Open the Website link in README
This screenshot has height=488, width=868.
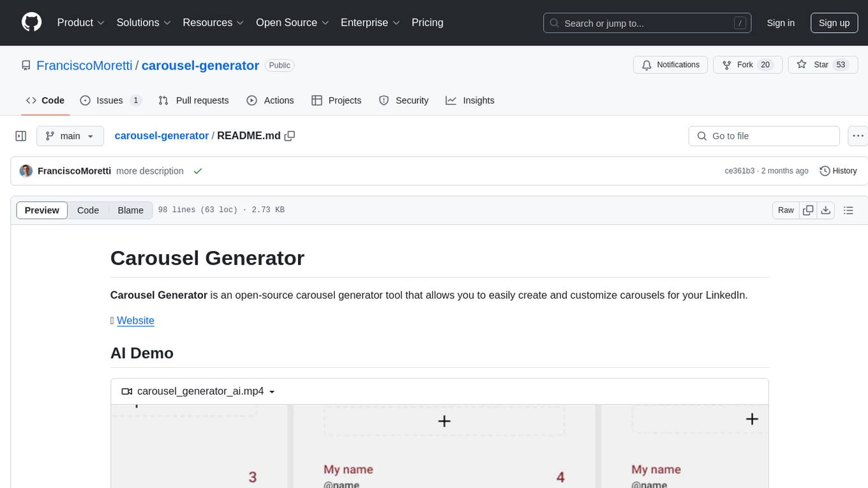(x=135, y=321)
